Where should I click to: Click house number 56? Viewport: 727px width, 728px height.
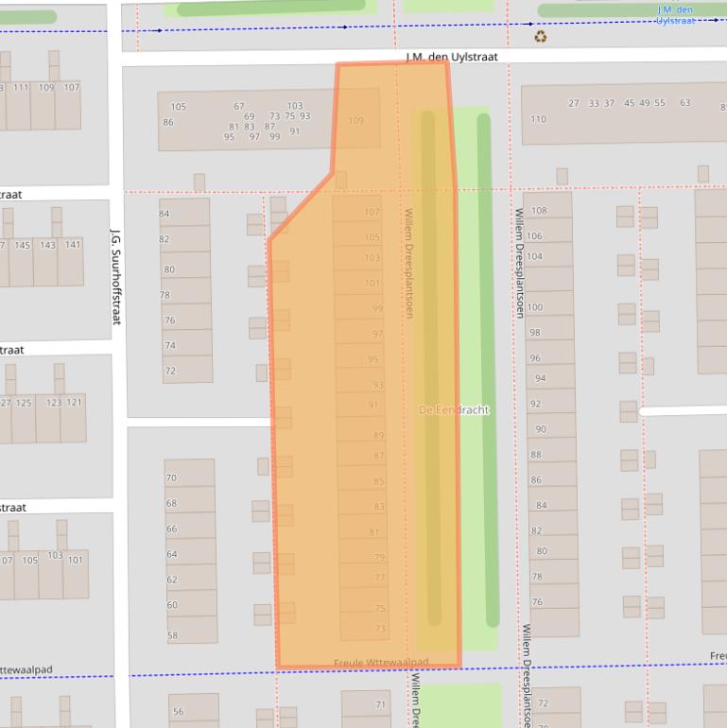click(x=178, y=712)
